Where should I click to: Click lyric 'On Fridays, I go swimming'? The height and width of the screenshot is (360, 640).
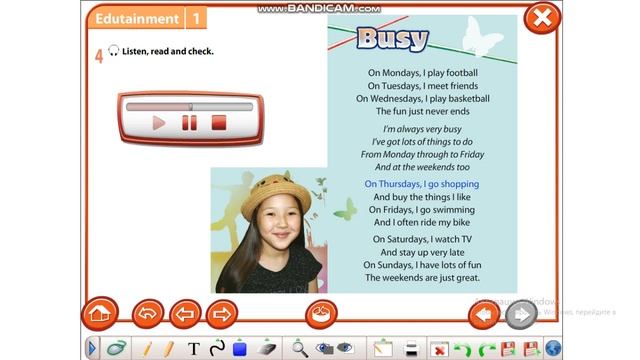point(422,210)
